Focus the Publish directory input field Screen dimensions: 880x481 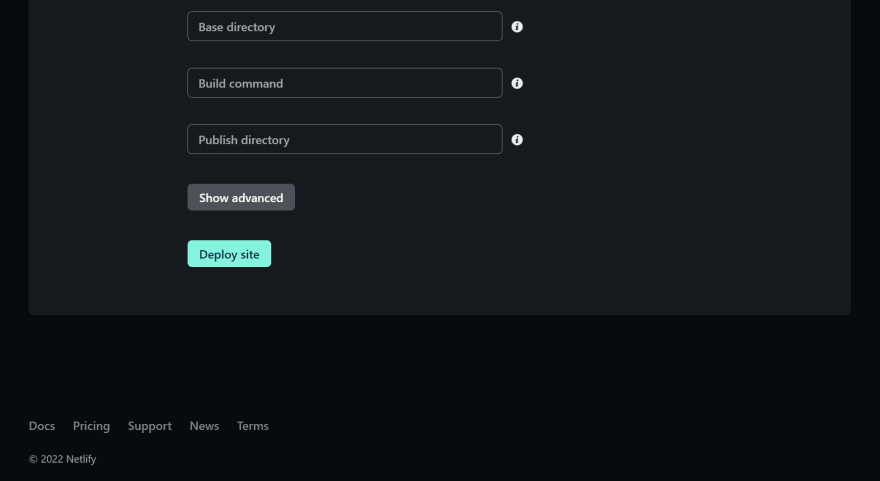[345, 139]
